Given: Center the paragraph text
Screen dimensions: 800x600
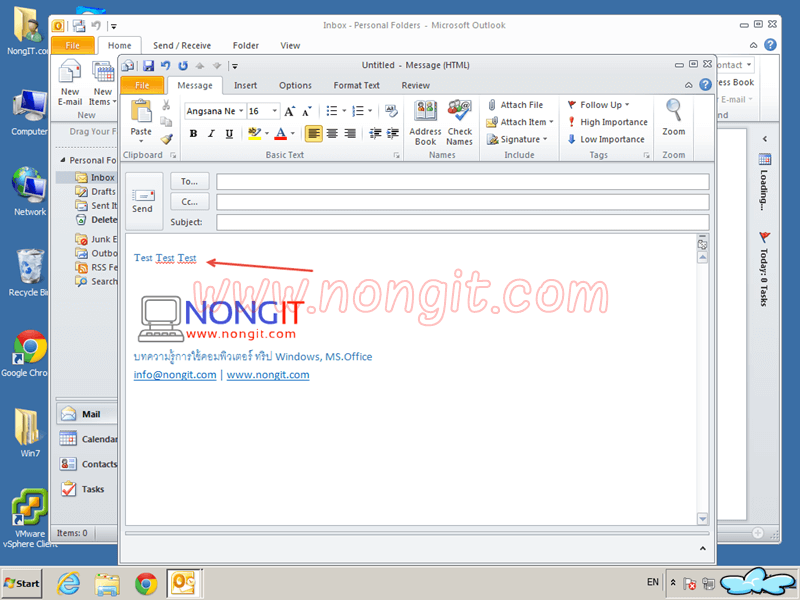Looking at the screenshot, I should pyautogui.click(x=332, y=134).
